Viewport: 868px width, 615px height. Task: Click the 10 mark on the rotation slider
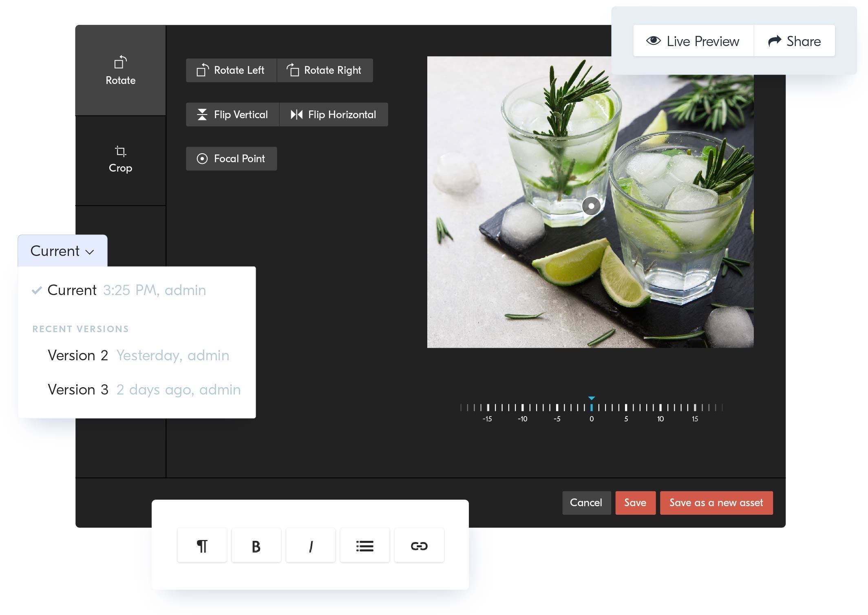click(x=660, y=408)
